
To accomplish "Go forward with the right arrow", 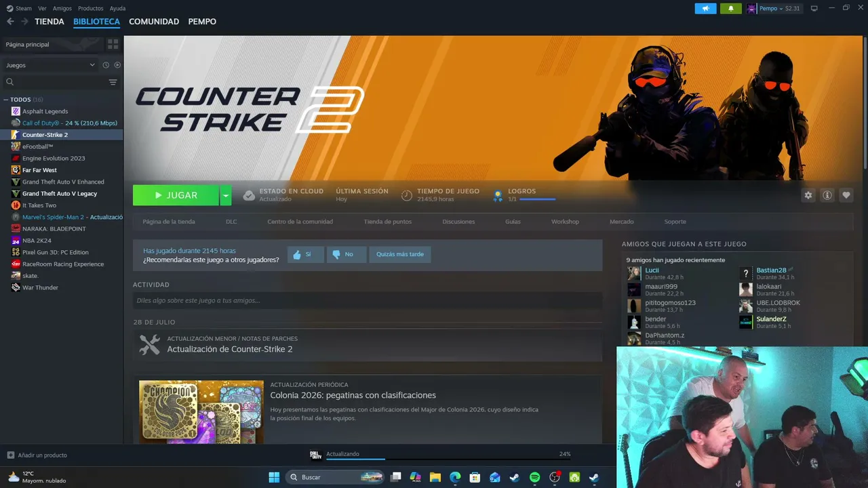I will click(x=24, y=22).
